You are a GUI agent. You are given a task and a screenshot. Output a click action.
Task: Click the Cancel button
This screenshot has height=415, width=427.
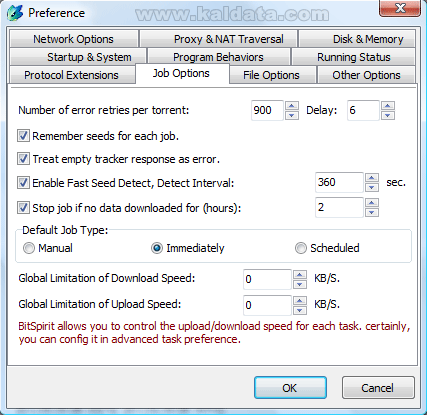(378, 388)
